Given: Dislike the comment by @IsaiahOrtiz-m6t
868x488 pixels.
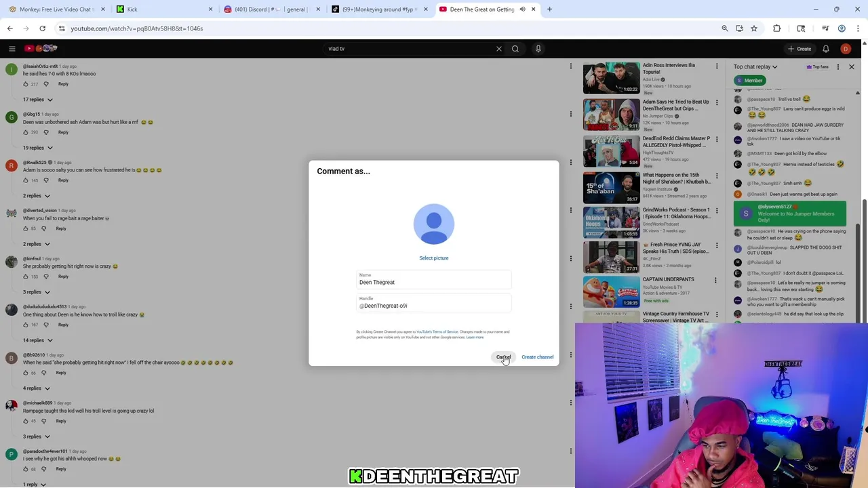Looking at the screenshot, I should tap(46, 84).
